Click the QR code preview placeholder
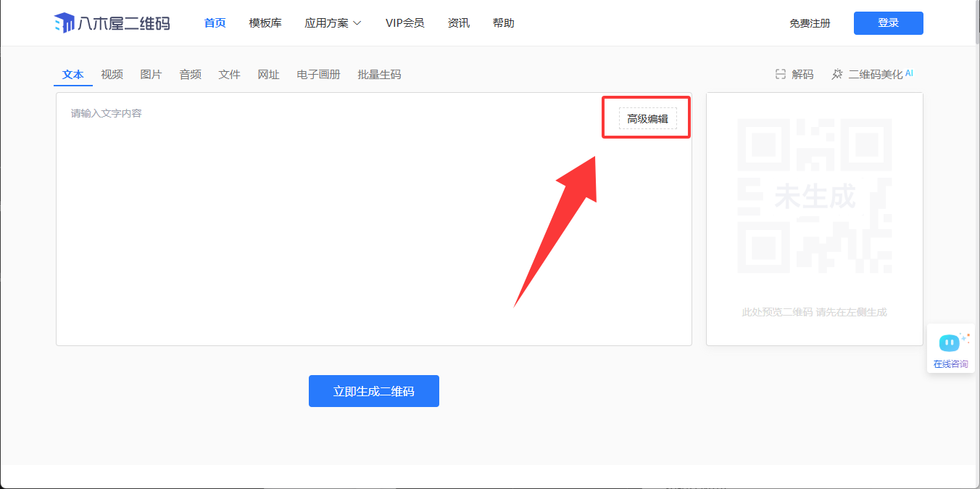 coord(814,196)
